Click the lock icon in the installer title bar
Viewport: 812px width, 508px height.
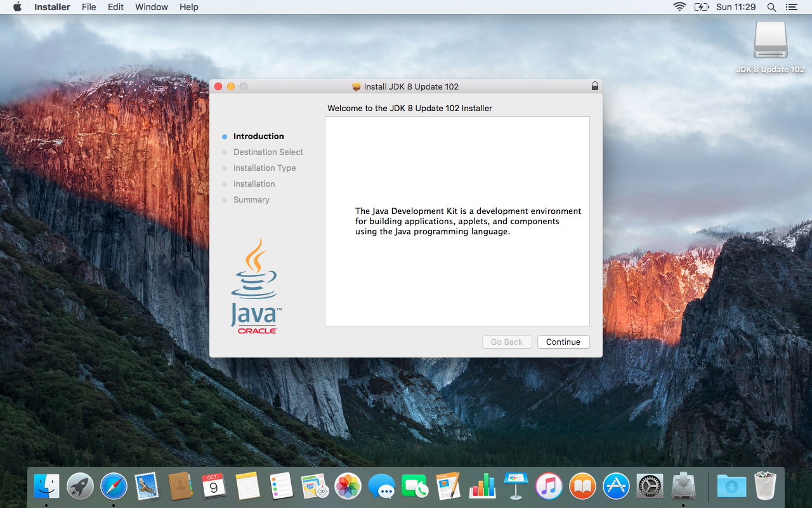(x=594, y=85)
